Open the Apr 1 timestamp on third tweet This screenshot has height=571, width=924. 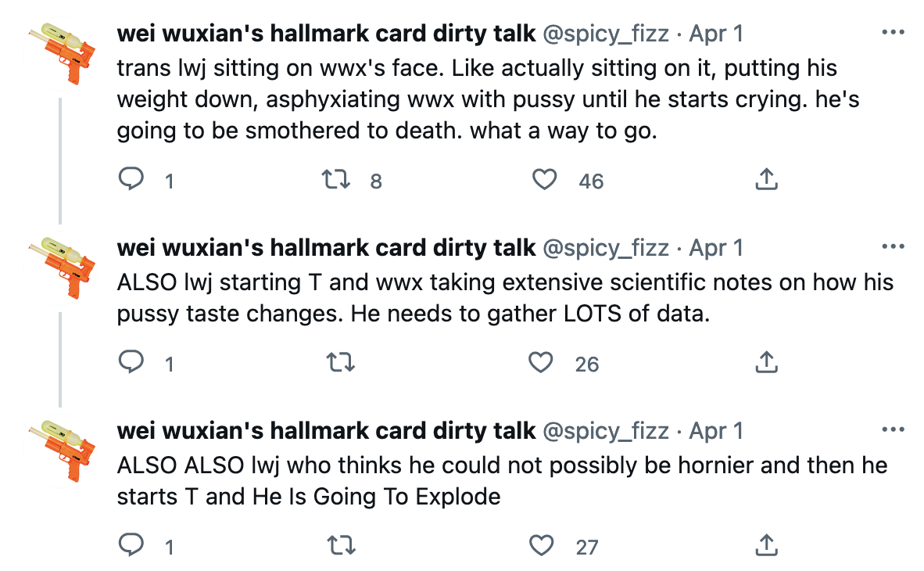click(716, 431)
